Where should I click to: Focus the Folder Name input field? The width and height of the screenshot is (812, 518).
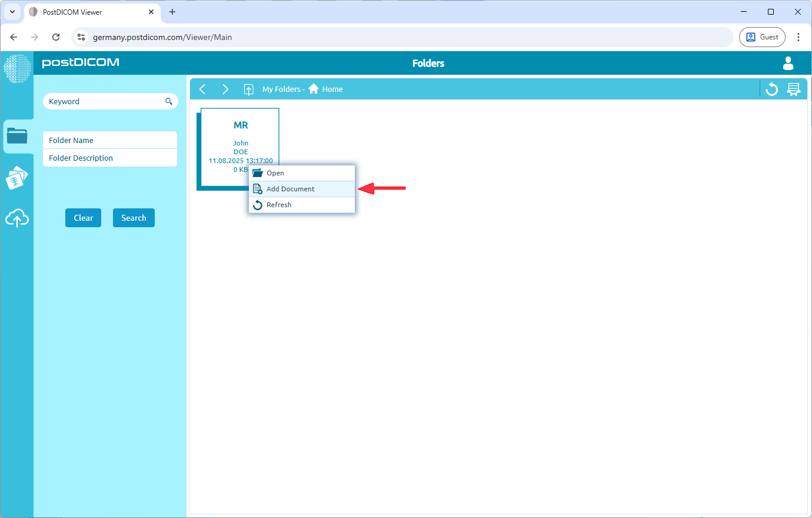coord(110,140)
